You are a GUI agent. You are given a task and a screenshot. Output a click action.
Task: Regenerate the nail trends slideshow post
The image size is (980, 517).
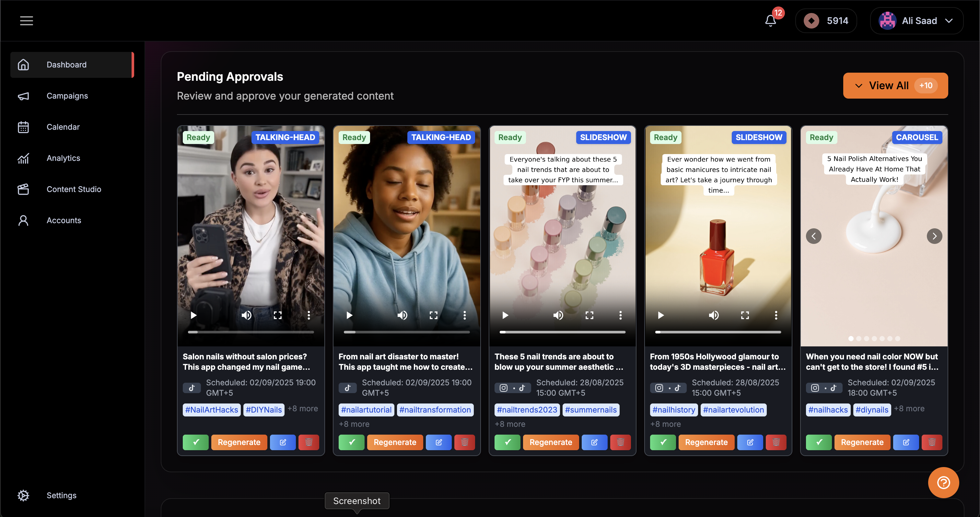(x=551, y=442)
